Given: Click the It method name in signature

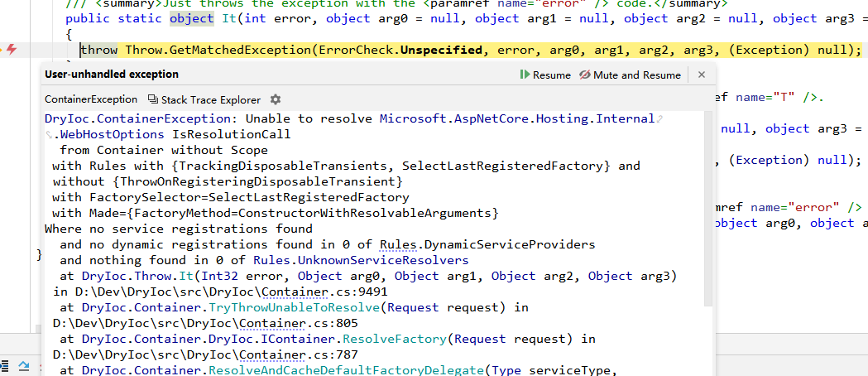Looking at the screenshot, I should [228, 18].
